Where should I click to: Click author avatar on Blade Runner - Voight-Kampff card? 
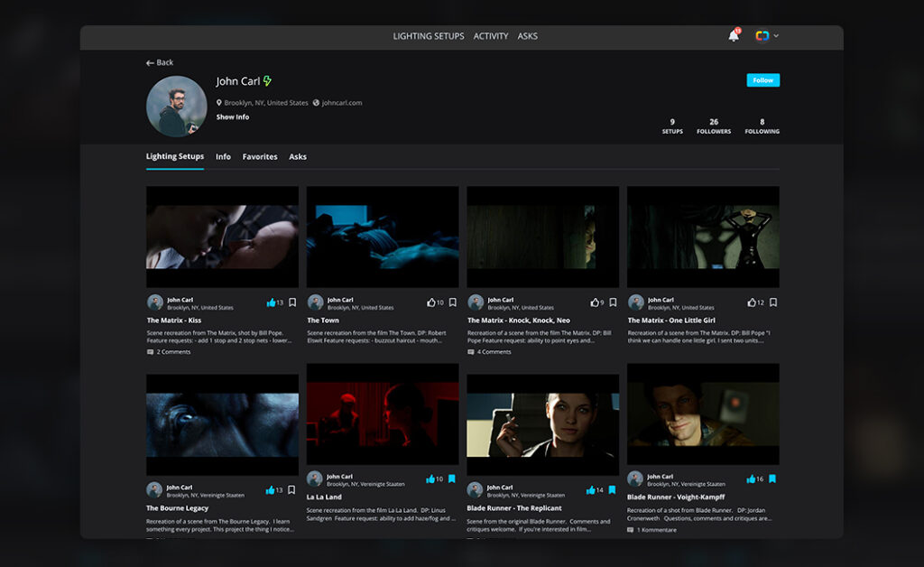coord(635,479)
